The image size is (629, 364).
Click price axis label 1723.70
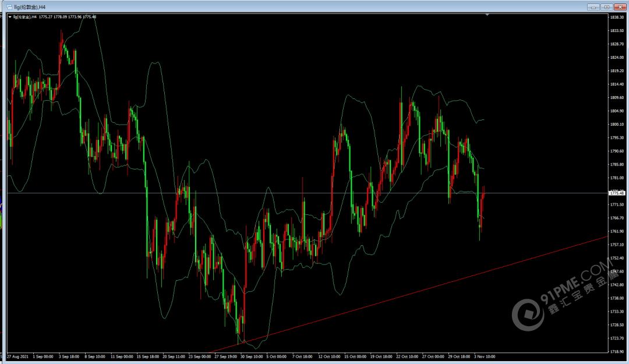[617, 338]
